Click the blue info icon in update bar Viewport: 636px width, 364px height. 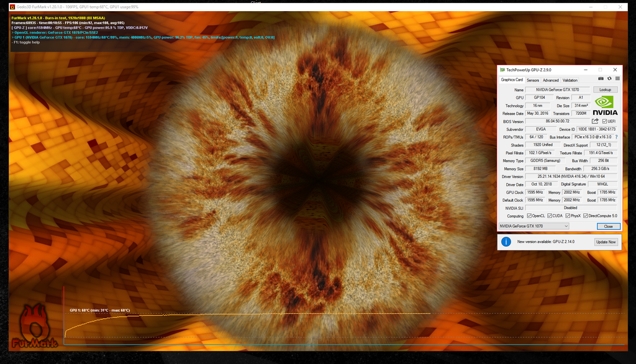(506, 242)
